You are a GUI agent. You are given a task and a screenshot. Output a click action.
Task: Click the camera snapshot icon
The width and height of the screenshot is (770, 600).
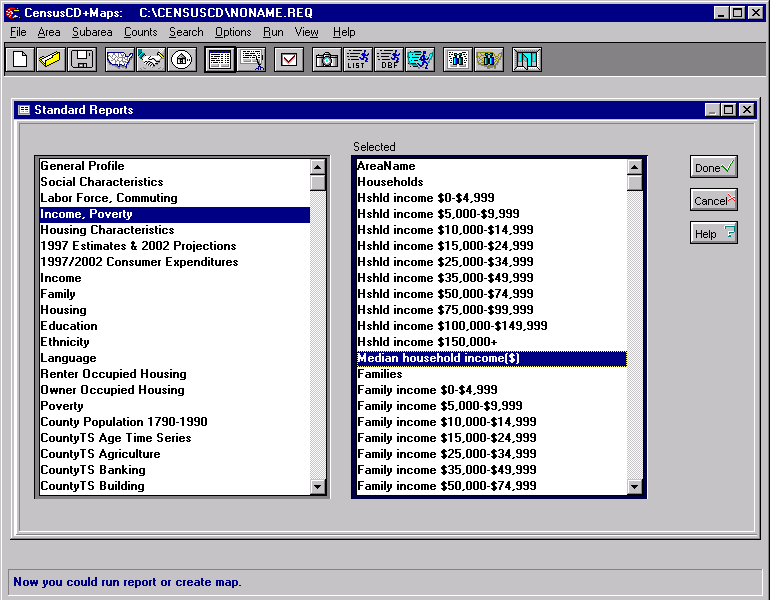(x=326, y=60)
